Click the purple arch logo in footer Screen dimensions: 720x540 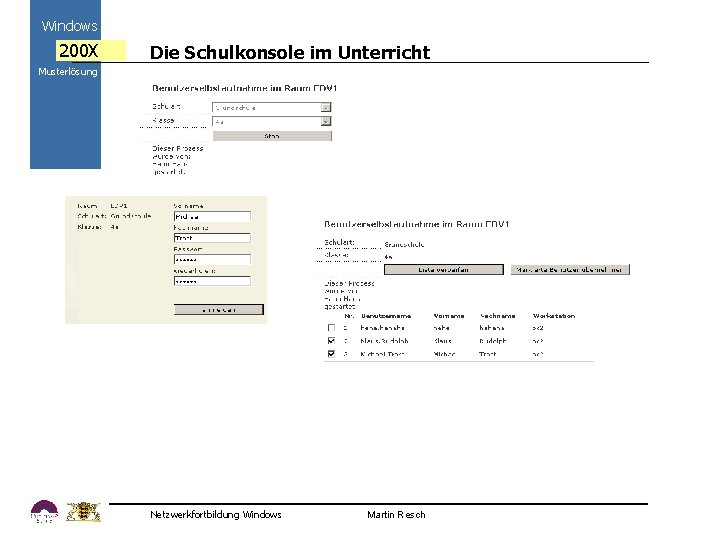click(45, 512)
